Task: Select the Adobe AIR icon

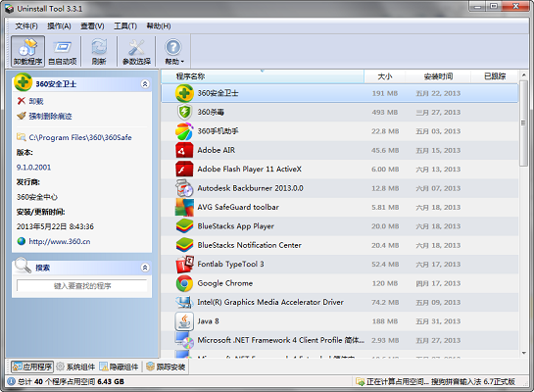Action: coord(184,150)
